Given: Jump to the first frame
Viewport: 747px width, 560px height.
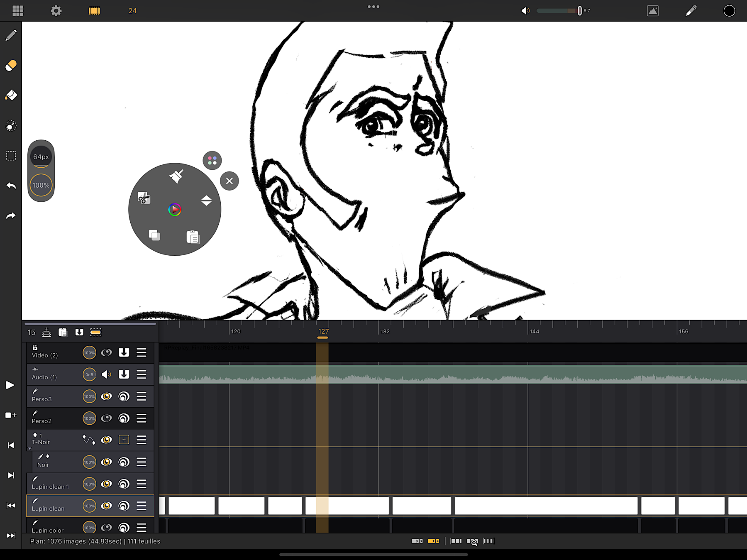Looking at the screenshot, I should click(11, 505).
